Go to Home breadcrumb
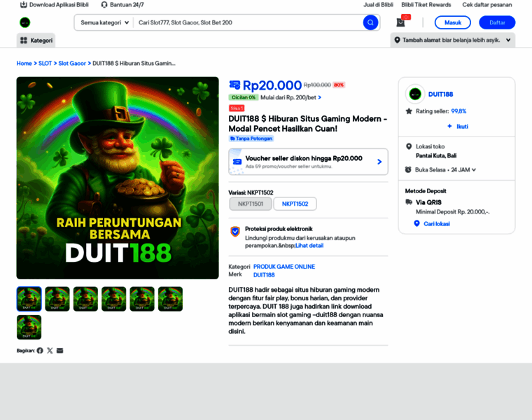The width and height of the screenshot is (532, 420). pyautogui.click(x=24, y=64)
